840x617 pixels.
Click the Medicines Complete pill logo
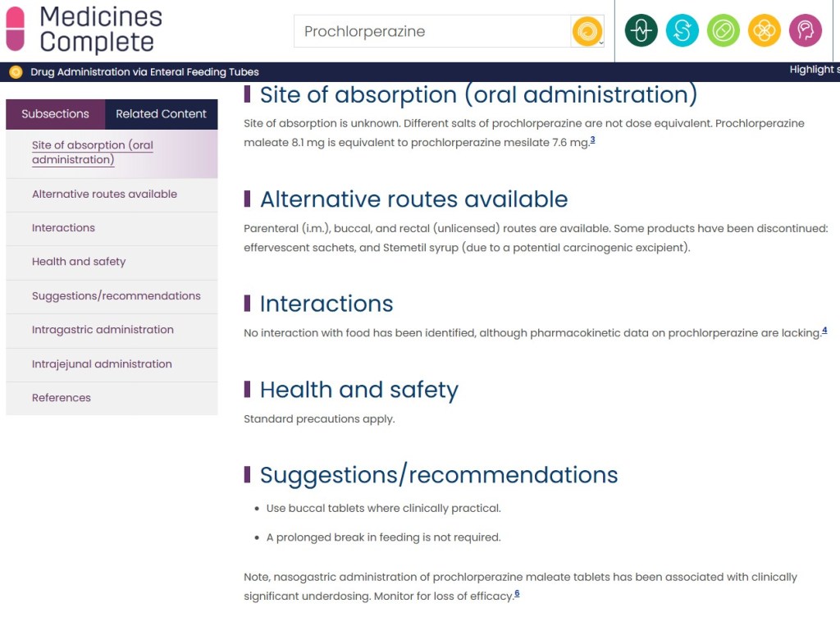click(16, 29)
